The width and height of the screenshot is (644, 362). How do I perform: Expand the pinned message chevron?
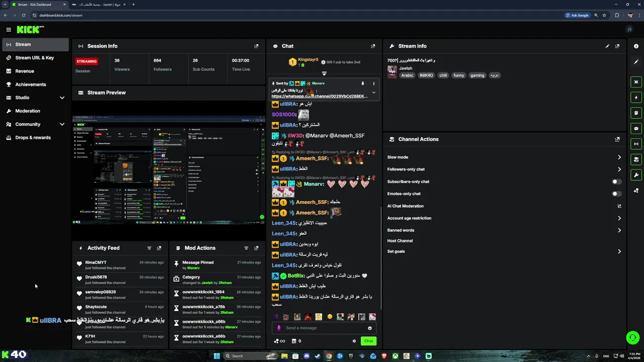click(x=374, y=93)
